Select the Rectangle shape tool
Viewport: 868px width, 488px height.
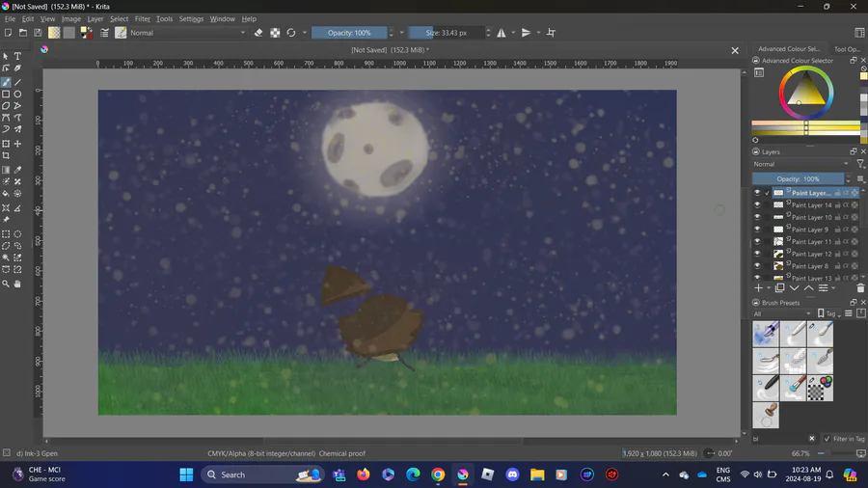6,95
